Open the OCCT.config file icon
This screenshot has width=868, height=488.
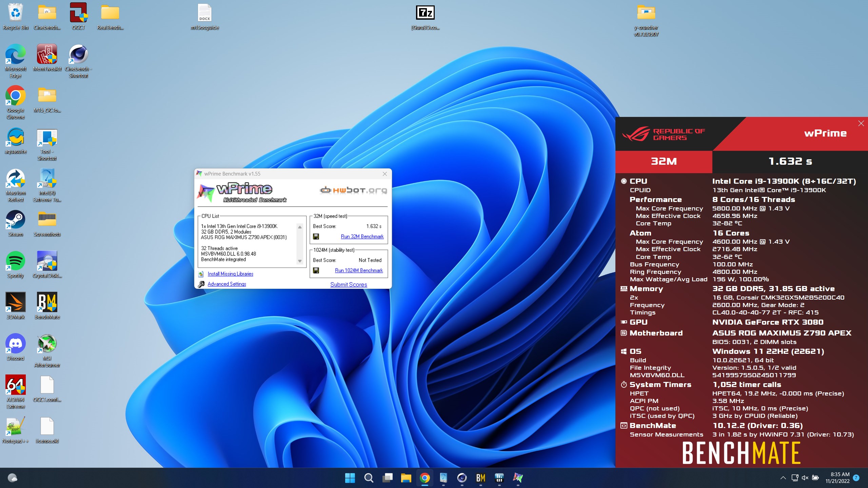pyautogui.click(x=47, y=388)
